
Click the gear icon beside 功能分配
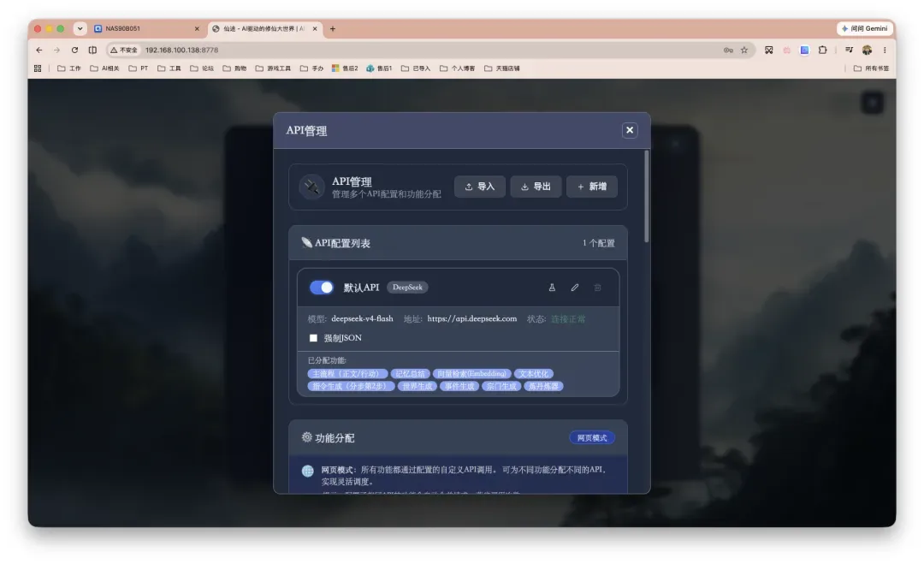click(306, 437)
